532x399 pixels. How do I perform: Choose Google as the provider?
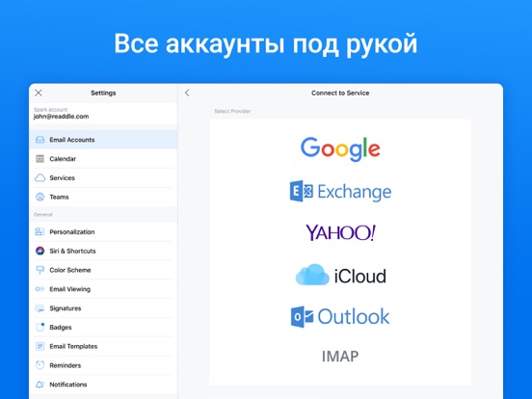[340, 149]
